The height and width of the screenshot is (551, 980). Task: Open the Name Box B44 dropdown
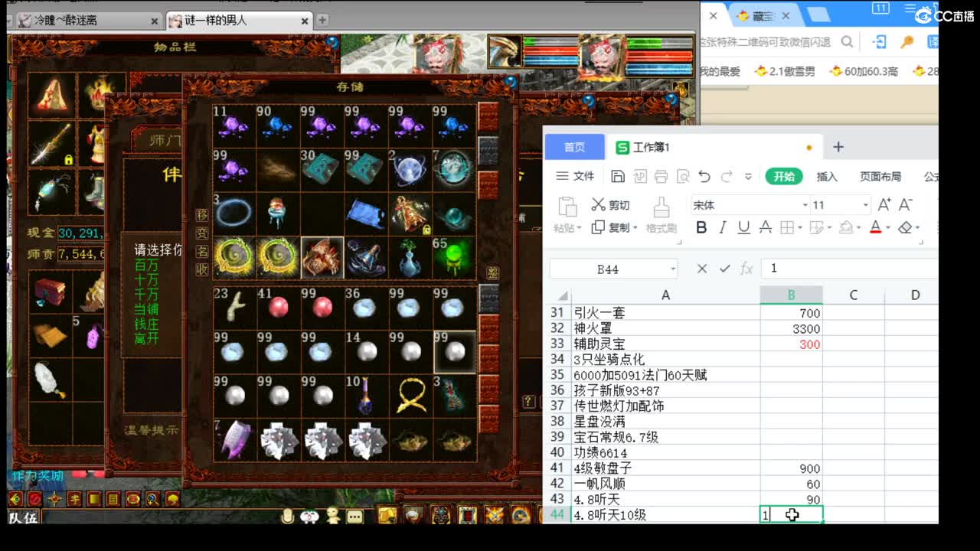(x=673, y=269)
